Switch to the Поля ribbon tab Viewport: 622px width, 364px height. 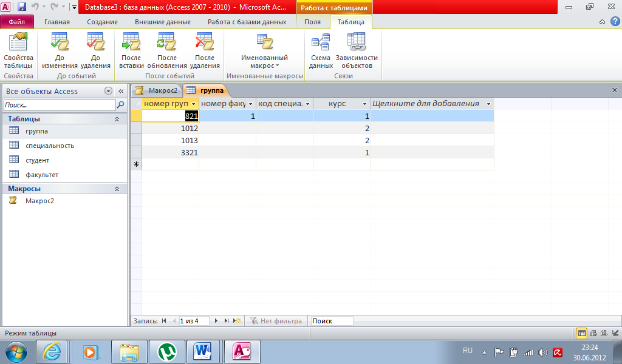click(x=312, y=22)
